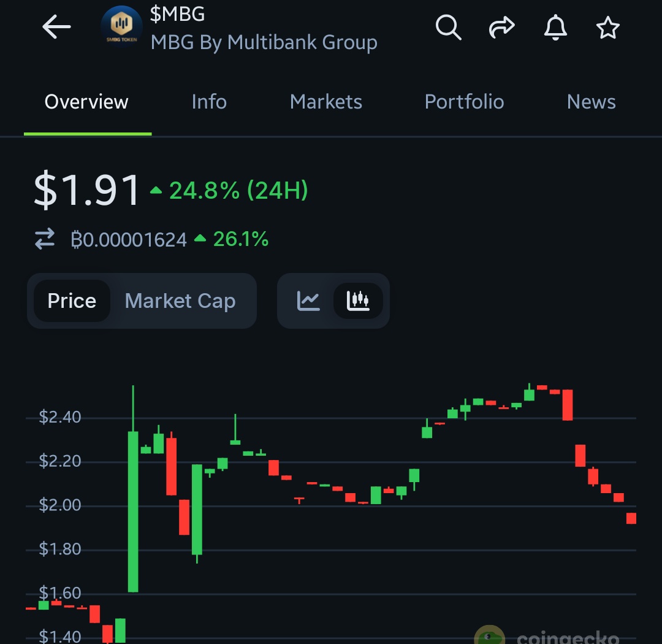Tap the $2.00 axis label
This screenshot has height=644, width=662.
pyautogui.click(x=59, y=505)
